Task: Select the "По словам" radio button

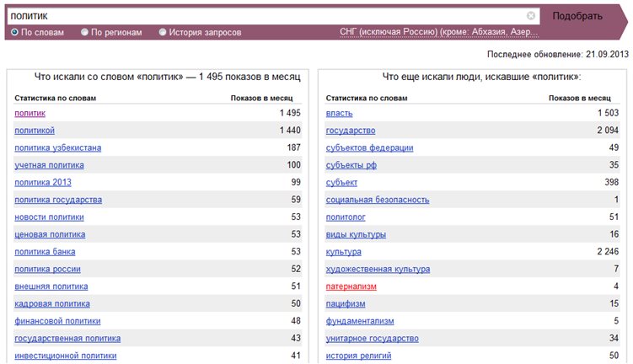Action: (14, 32)
